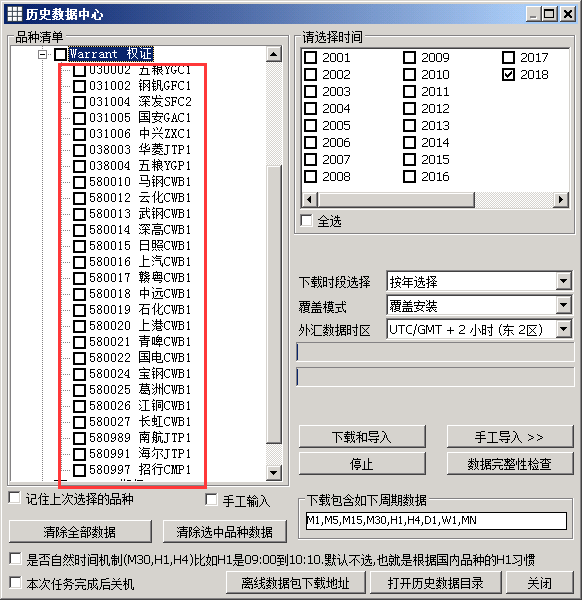Check 580010 马钢CWB1 in the list
Image resolution: width=582 pixels, height=600 pixels.
pos(79,182)
